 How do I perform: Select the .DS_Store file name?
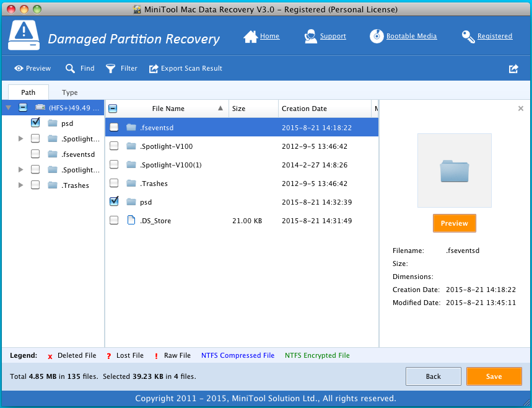(155, 221)
